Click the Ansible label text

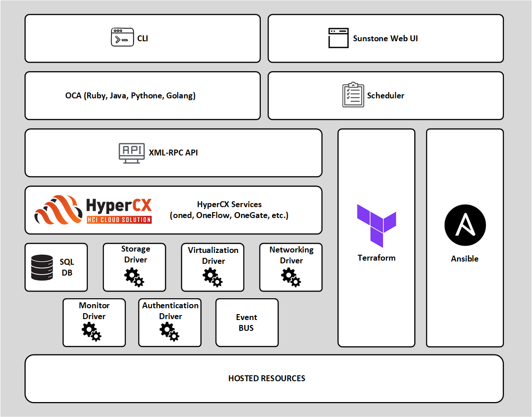tap(465, 259)
